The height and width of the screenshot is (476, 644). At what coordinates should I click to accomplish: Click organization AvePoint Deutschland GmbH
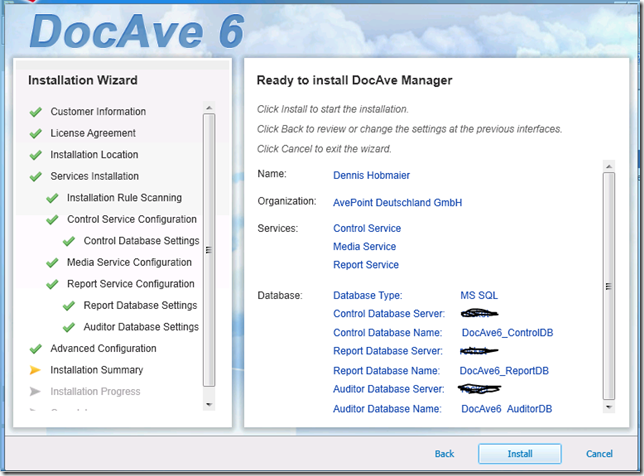pyautogui.click(x=398, y=202)
